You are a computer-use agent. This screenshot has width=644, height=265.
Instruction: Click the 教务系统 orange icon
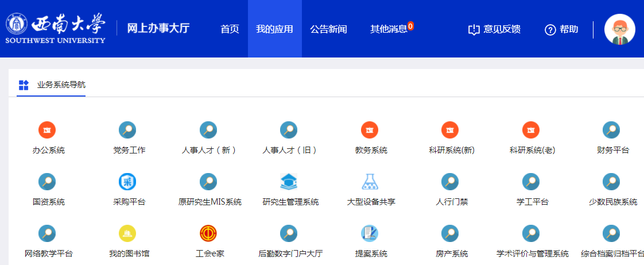coord(370,130)
